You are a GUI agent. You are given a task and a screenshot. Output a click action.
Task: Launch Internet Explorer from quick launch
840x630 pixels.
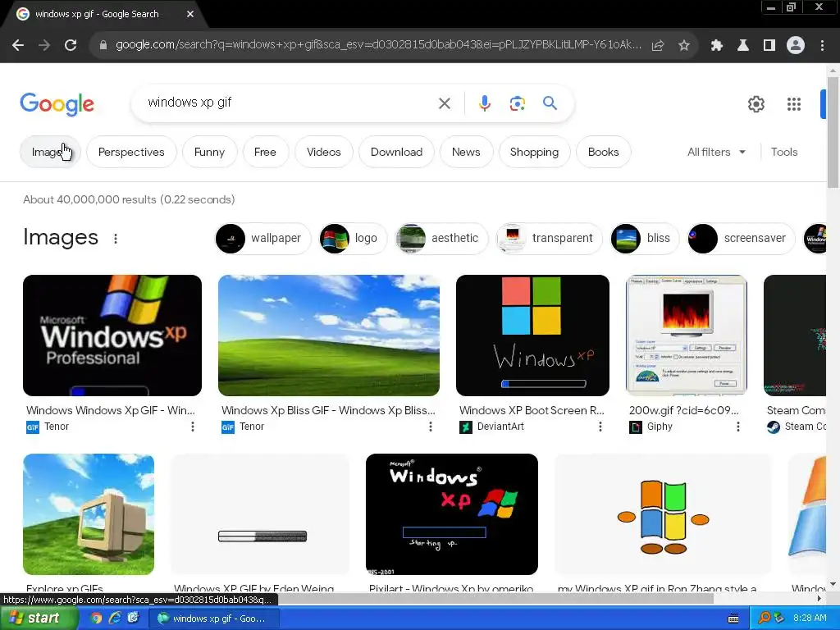pyautogui.click(x=115, y=619)
